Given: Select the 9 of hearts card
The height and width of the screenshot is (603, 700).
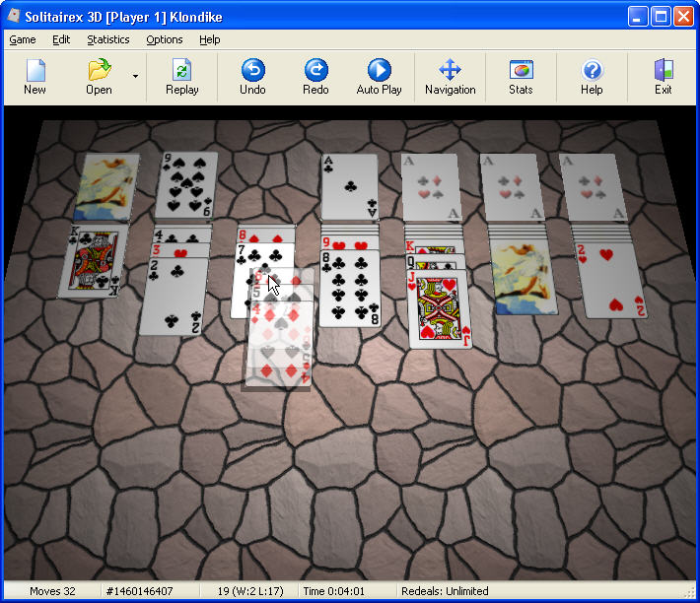Looking at the screenshot, I should tap(350, 243).
